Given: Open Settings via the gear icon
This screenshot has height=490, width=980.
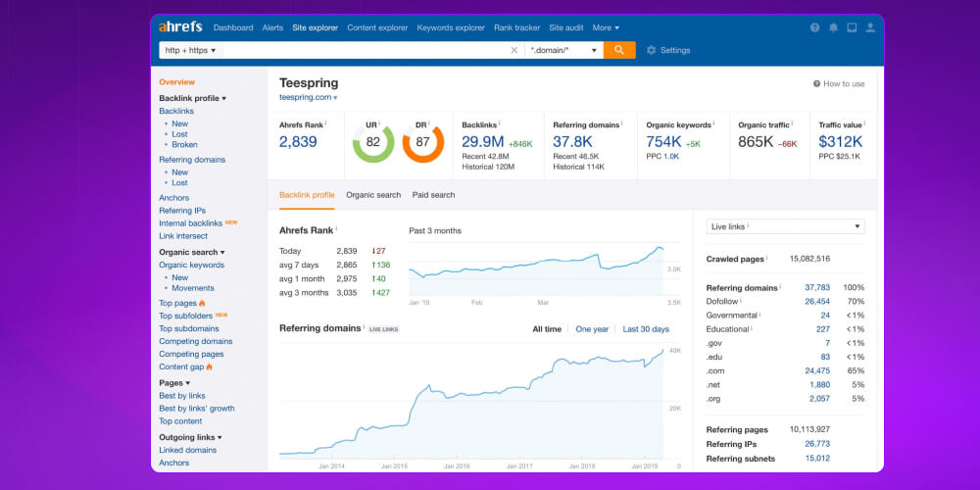Looking at the screenshot, I should click(652, 50).
